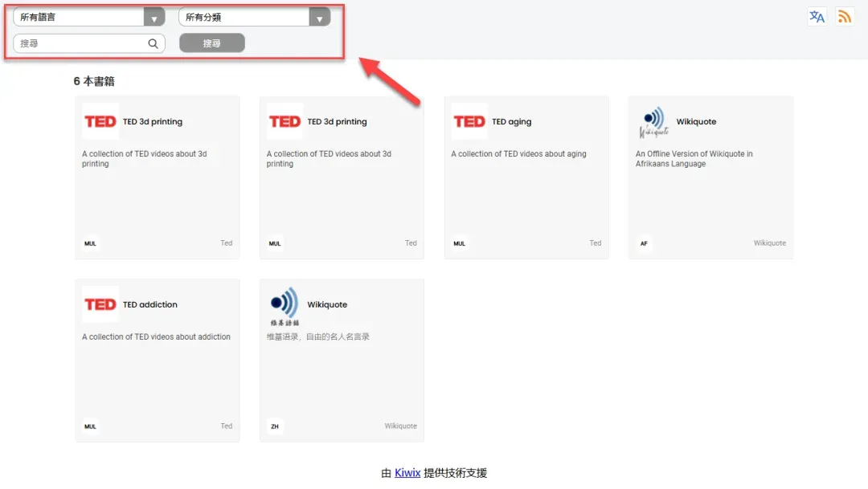The height and width of the screenshot is (489, 868).
Task: Click the 维基语录 description text
Action: [x=317, y=337]
